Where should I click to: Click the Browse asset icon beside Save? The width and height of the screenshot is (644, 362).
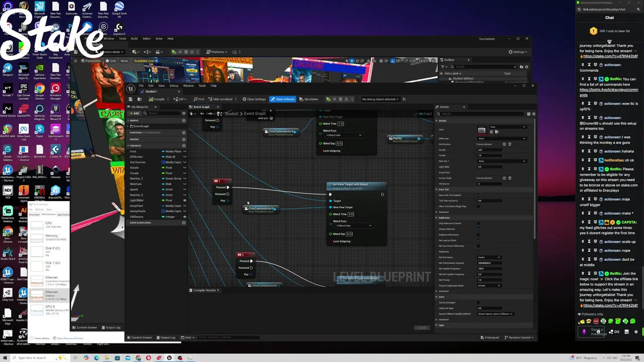coord(140,99)
